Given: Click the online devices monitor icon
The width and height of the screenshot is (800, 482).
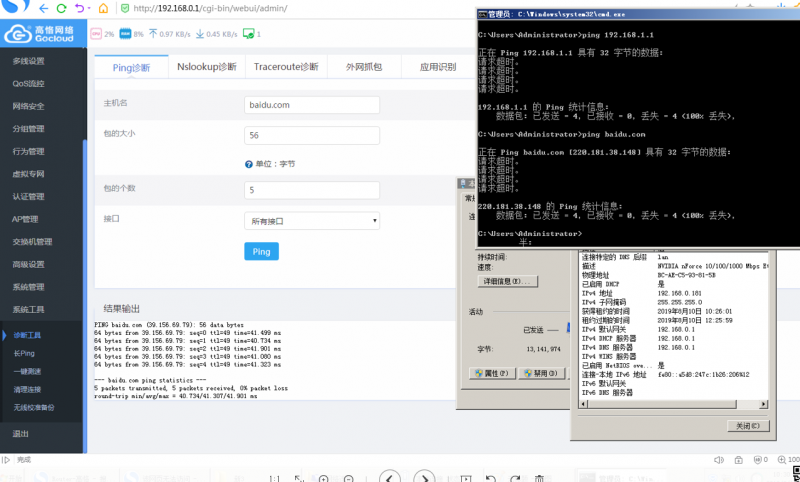Looking at the screenshot, I should pyautogui.click(x=248, y=34).
